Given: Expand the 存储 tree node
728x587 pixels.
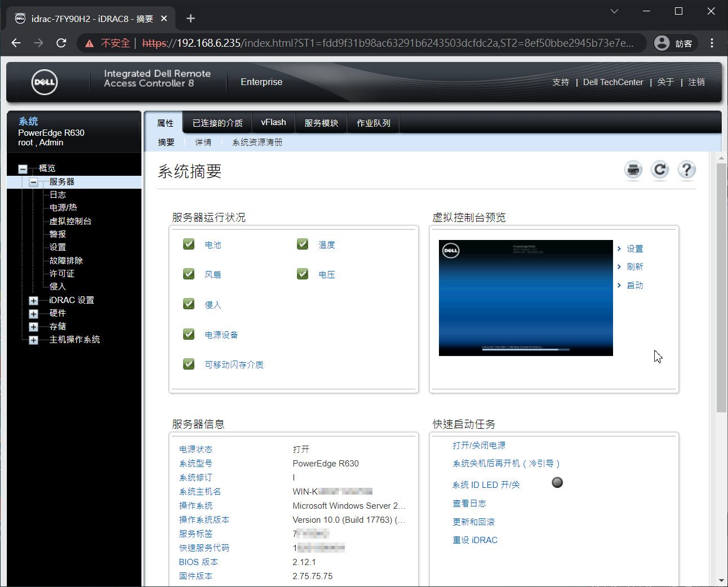Looking at the screenshot, I should tap(33, 327).
